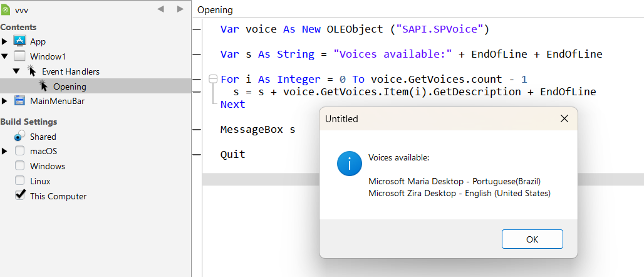Uncheck the This Computer checkbox
This screenshot has width=644, height=277.
[19, 195]
